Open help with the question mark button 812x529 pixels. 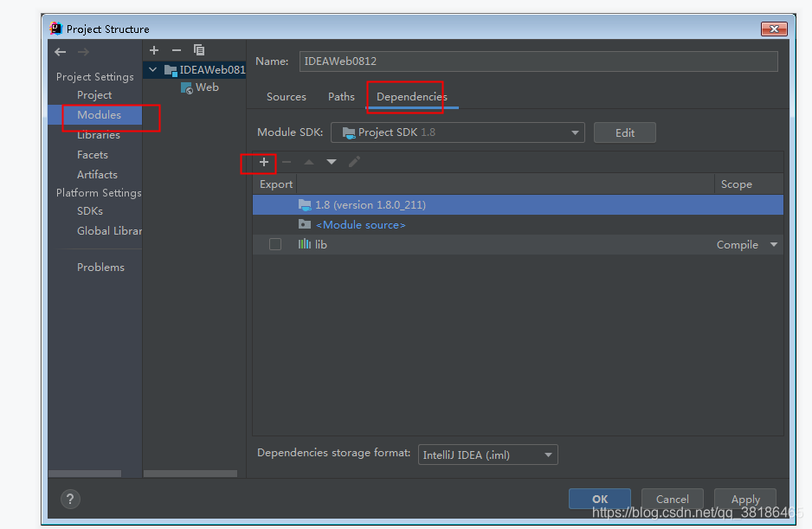tap(70, 499)
